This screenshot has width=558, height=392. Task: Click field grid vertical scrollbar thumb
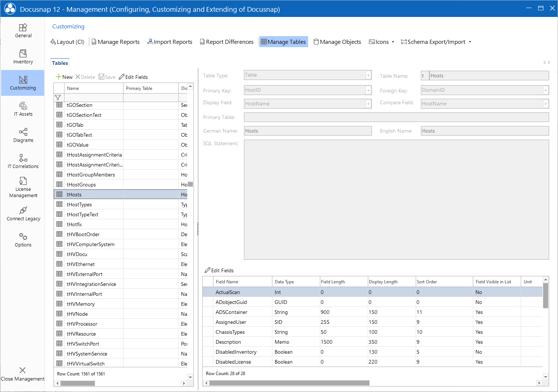(546, 295)
